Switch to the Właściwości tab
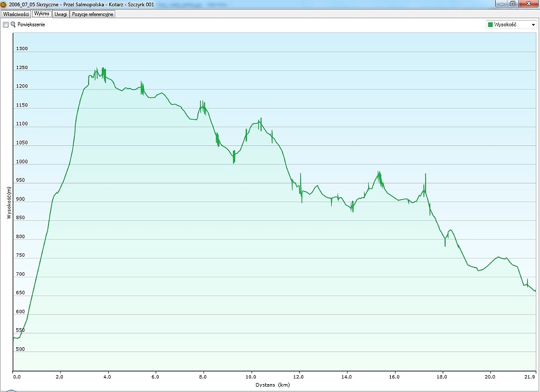This screenshot has height=392, width=540. pyautogui.click(x=16, y=14)
